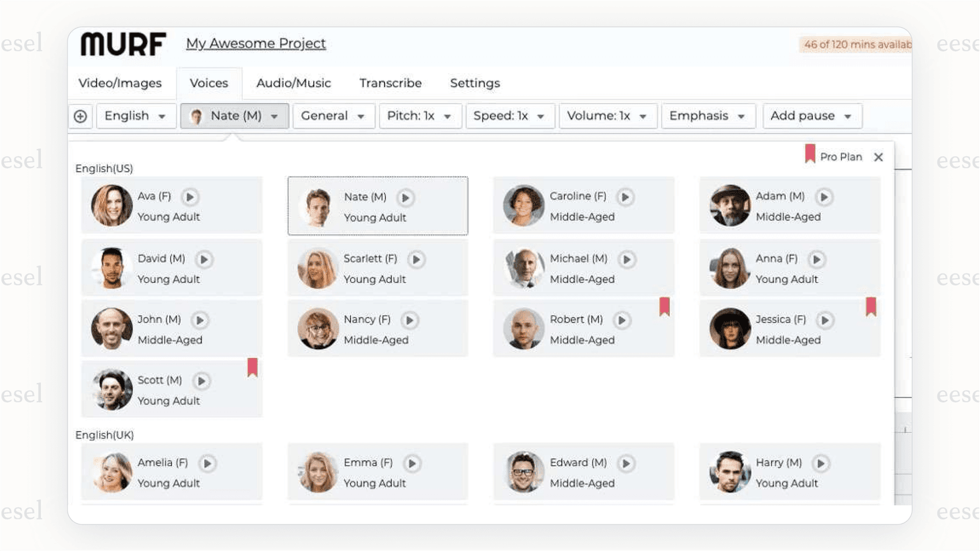Select Michael's avatar thumbnail

coord(524,268)
